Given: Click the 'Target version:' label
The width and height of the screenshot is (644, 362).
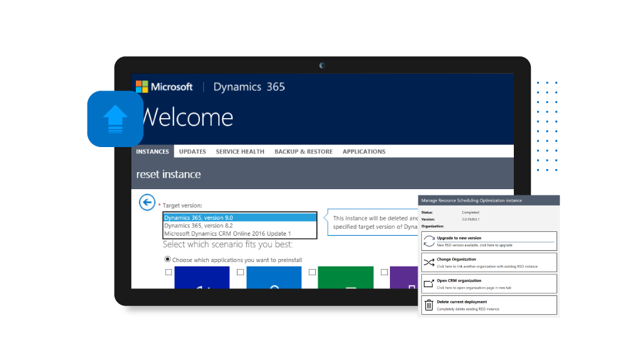Looking at the screenshot, I should pos(182,206).
